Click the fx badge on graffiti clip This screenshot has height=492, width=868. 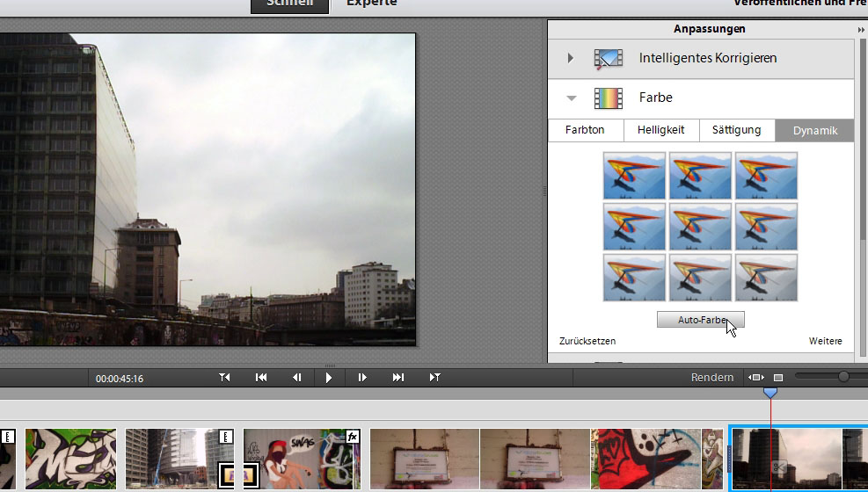[352, 437]
